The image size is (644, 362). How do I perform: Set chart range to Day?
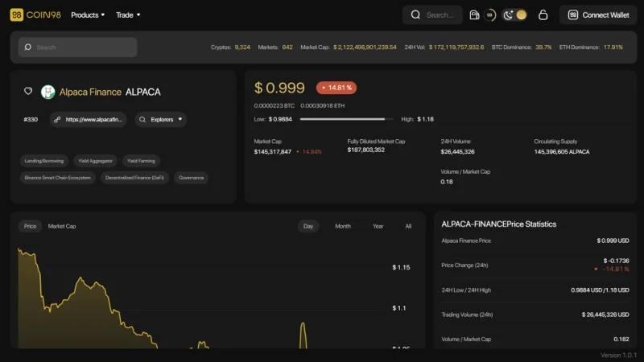308,226
